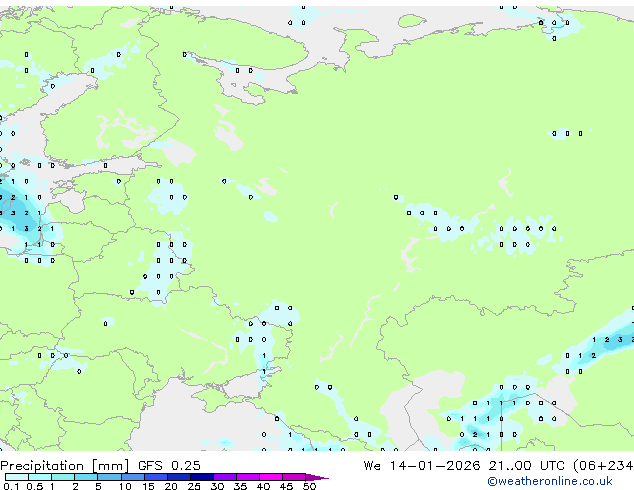Click legend label "15"
The width and height of the screenshot is (634, 490).
[x=148, y=486]
